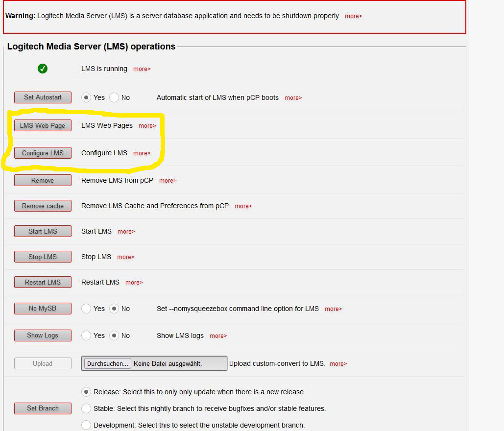Viewport: 504px width, 431px height.
Task: Click the Upload button
Action: pos(43,363)
